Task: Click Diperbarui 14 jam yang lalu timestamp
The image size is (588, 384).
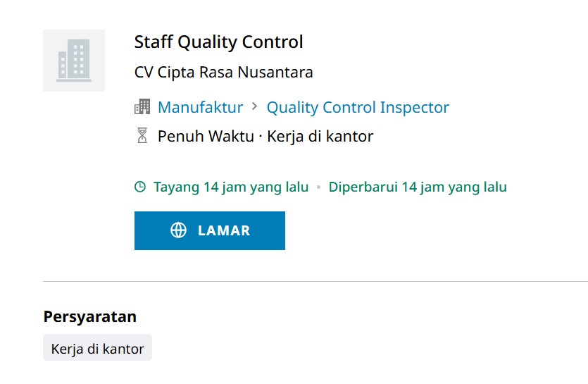Action: pyautogui.click(x=418, y=187)
